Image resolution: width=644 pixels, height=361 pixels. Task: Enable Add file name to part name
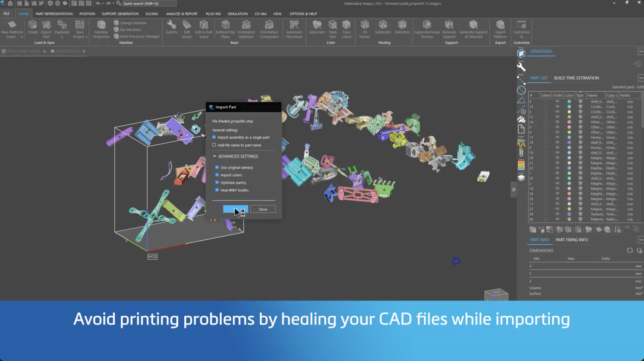coord(214,145)
